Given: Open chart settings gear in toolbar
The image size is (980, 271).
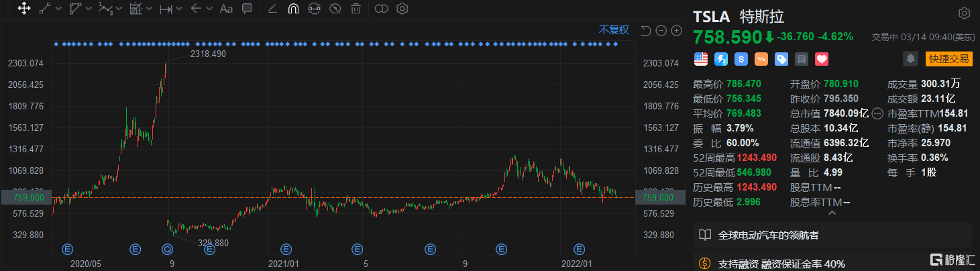Looking at the screenshot, I should [402, 9].
